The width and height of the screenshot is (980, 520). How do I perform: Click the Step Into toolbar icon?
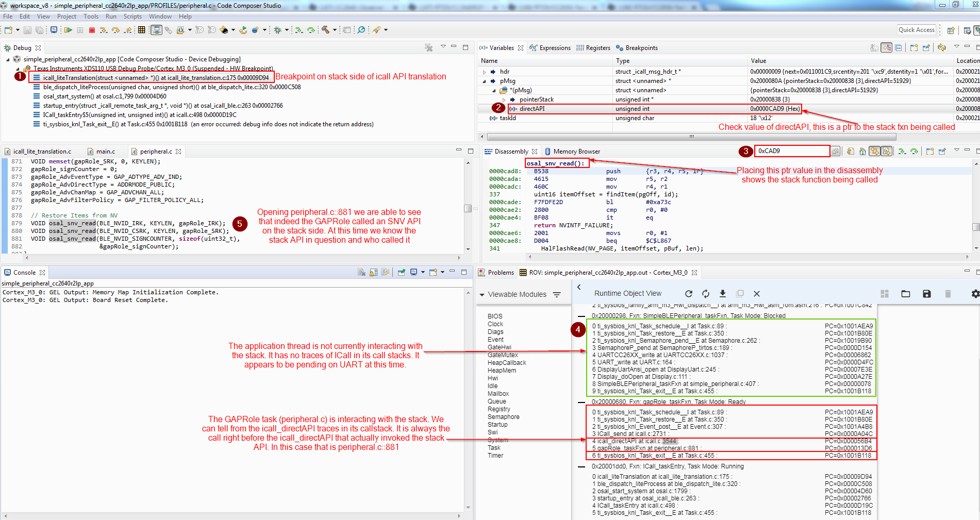pyautogui.click(x=104, y=30)
